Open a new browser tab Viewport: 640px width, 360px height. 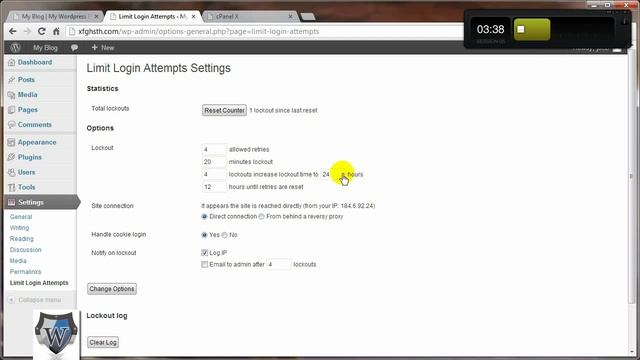point(307,17)
